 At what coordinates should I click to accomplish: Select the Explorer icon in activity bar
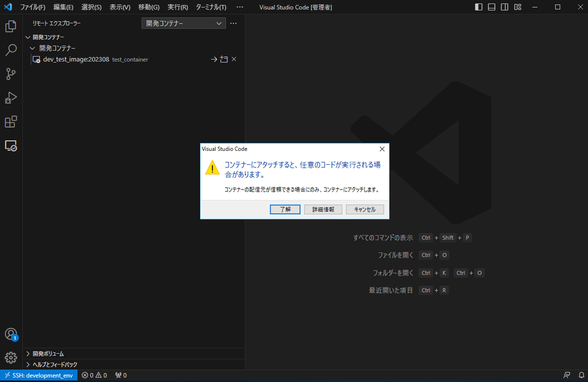click(10, 26)
